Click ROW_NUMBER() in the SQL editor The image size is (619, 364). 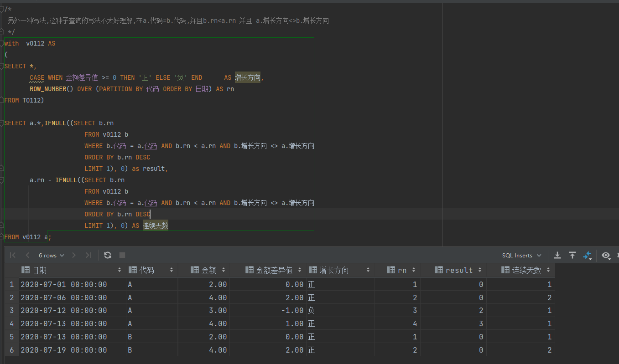(52, 89)
